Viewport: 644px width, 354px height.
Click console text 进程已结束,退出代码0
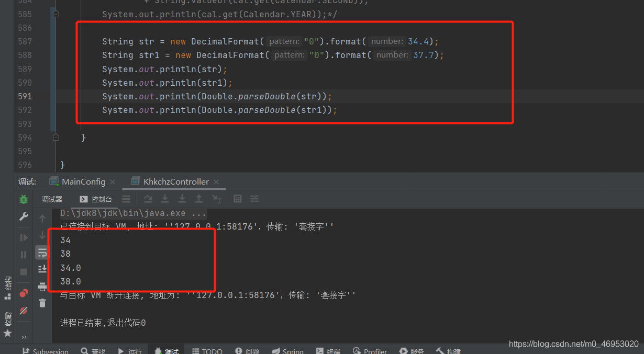103,323
